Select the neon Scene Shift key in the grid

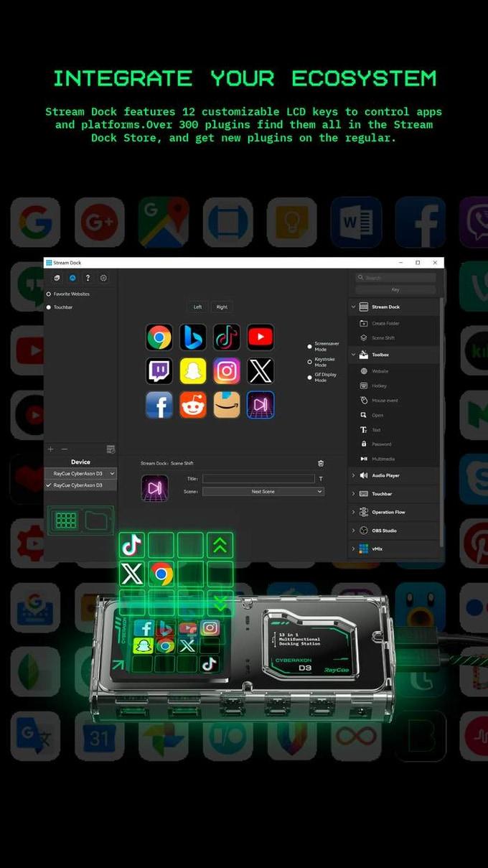[261, 404]
